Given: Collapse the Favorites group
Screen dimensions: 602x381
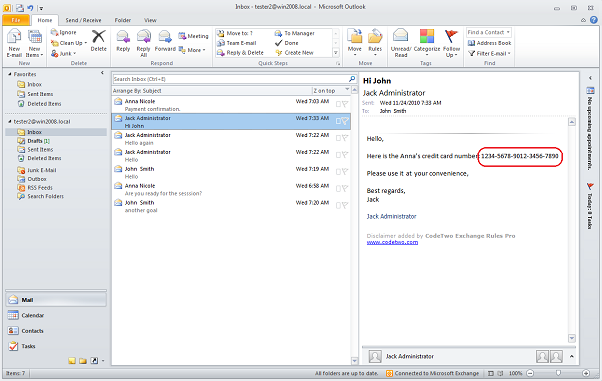Looking at the screenshot, I should [10, 74].
